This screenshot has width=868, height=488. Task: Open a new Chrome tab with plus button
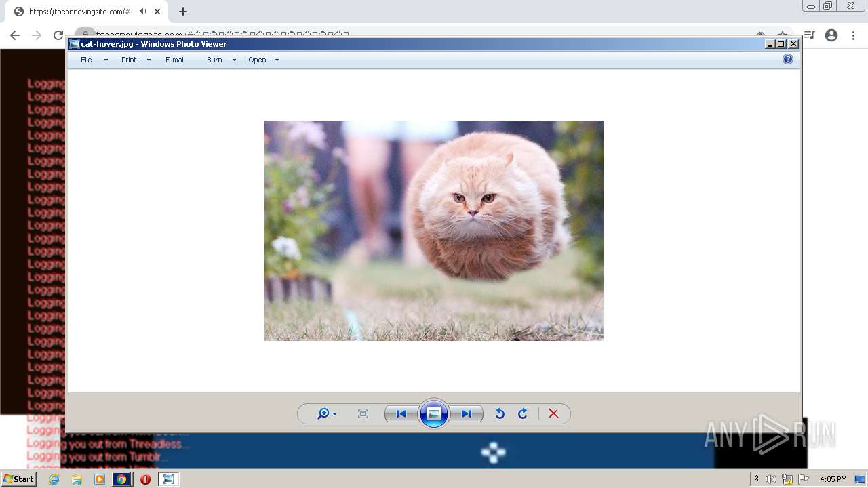pos(183,12)
